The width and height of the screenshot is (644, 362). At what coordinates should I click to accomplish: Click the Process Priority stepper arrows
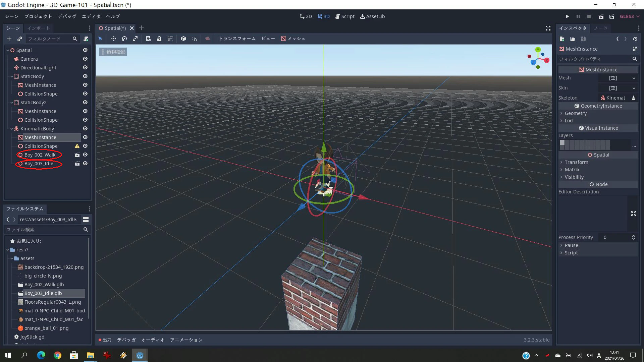click(633, 237)
